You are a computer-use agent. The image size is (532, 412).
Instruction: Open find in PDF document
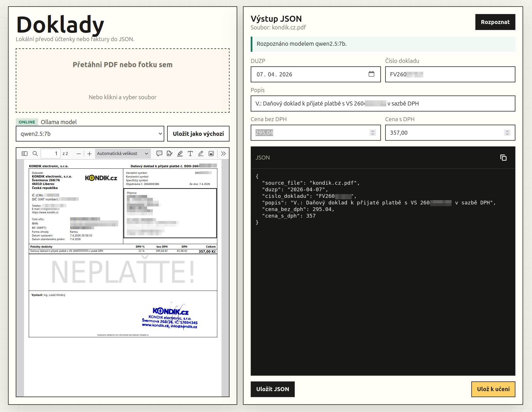point(35,154)
